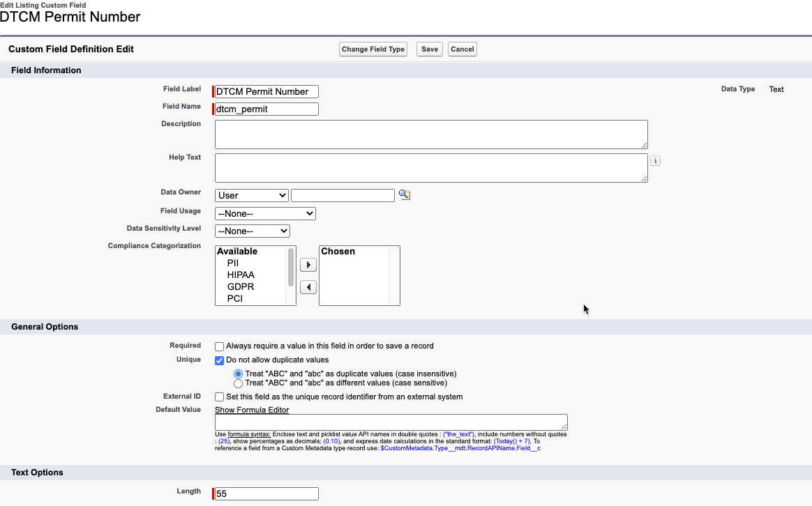Screen dimensions: 812x506
Task: Select the case sensitive duplicate values option
Action: (x=238, y=383)
